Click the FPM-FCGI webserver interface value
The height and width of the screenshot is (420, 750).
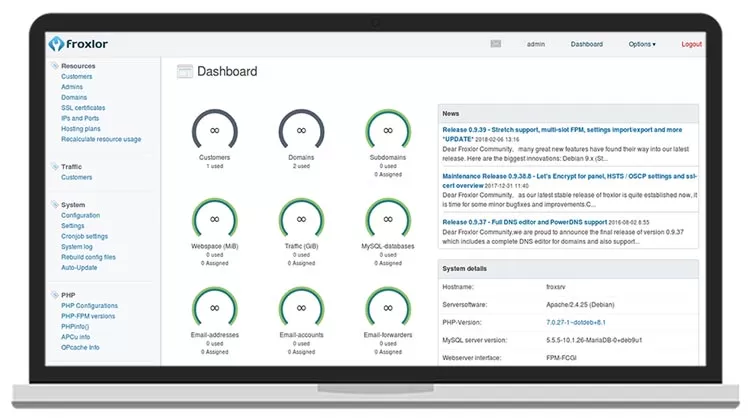tap(561, 358)
